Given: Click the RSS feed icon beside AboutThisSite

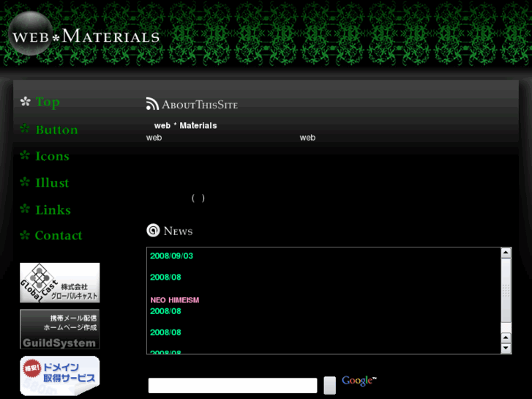Looking at the screenshot, I should pyautogui.click(x=152, y=103).
